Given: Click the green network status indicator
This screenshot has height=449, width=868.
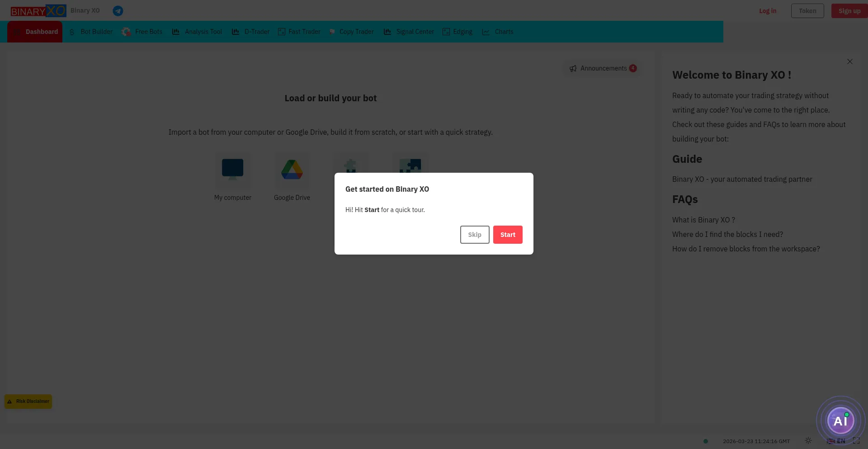Looking at the screenshot, I should (706, 441).
